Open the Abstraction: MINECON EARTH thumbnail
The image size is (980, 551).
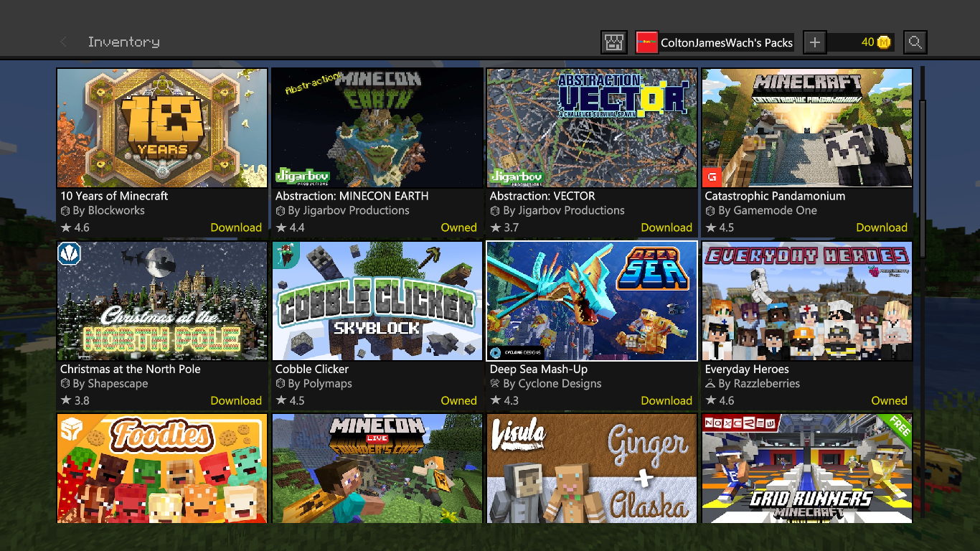click(377, 128)
